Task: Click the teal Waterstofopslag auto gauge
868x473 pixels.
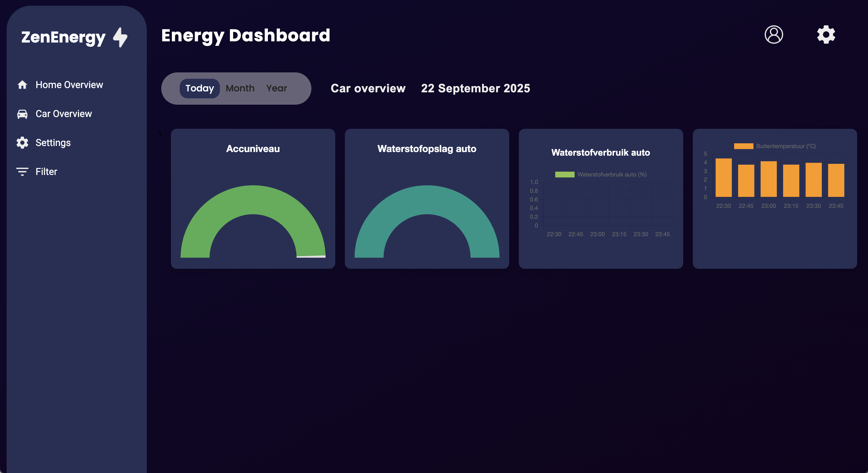Action: click(x=426, y=199)
